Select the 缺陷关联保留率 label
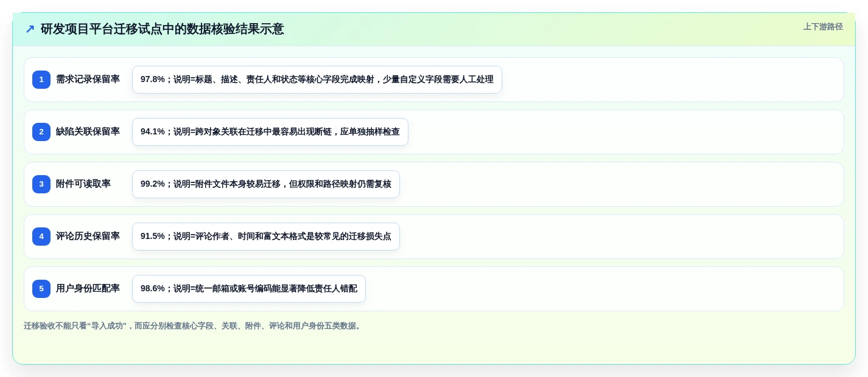The width and height of the screenshot is (868, 377). point(88,132)
